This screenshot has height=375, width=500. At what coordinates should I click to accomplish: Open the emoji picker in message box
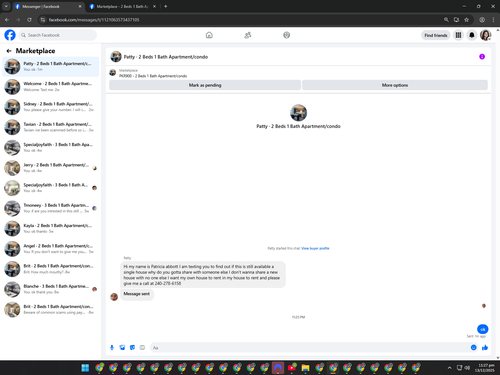[474, 348]
